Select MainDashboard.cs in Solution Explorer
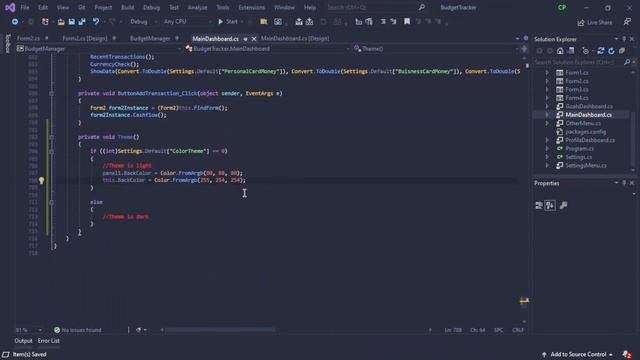The width and height of the screenshot is (640, 360). pos(588,115)
